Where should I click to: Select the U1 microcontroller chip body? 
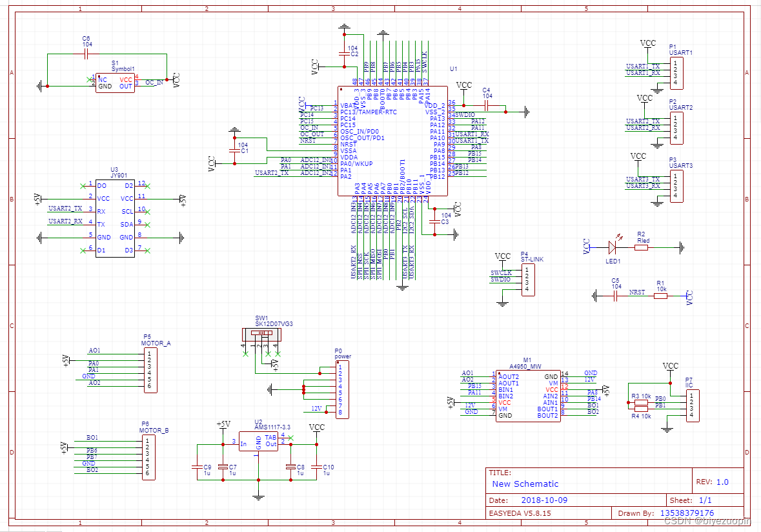tap(392, 141)
